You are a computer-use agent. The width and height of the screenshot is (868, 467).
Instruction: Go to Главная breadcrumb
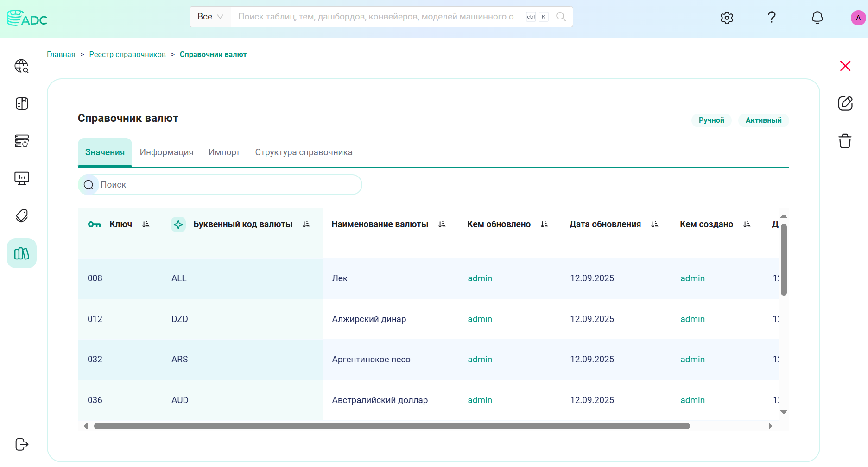point(61,55)
